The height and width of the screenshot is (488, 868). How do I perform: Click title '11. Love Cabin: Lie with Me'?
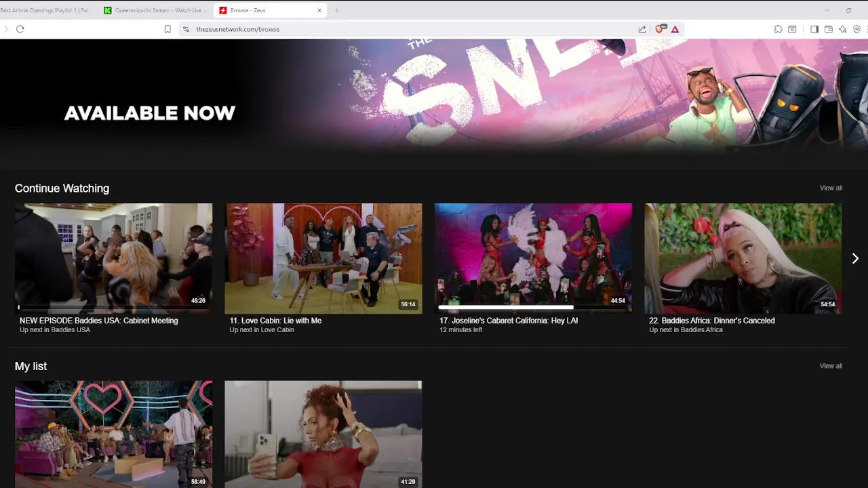275,321
